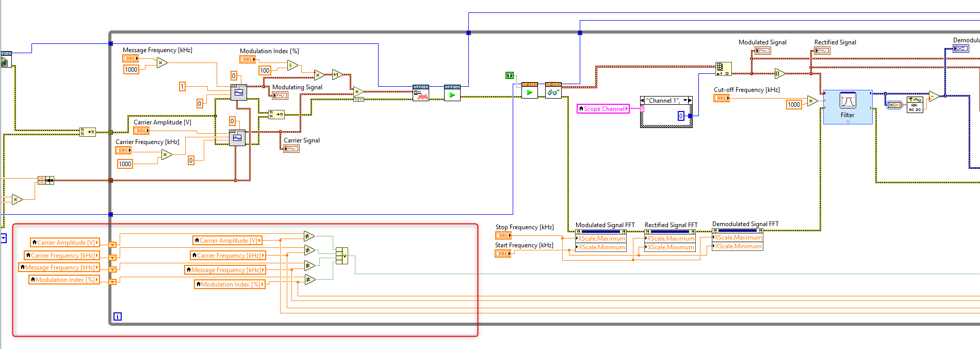Select the Start Frequency [kHz] DBL terminal

(503, 253)
